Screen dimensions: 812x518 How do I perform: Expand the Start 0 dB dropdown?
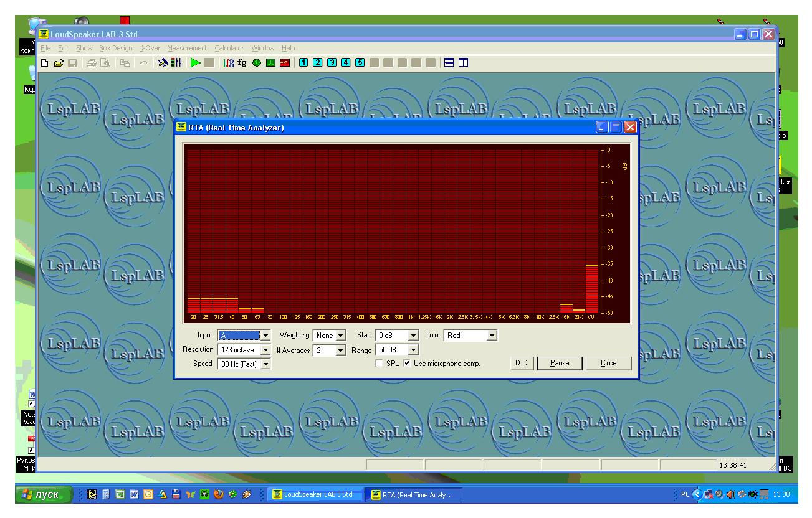click(x=413, y=336)
